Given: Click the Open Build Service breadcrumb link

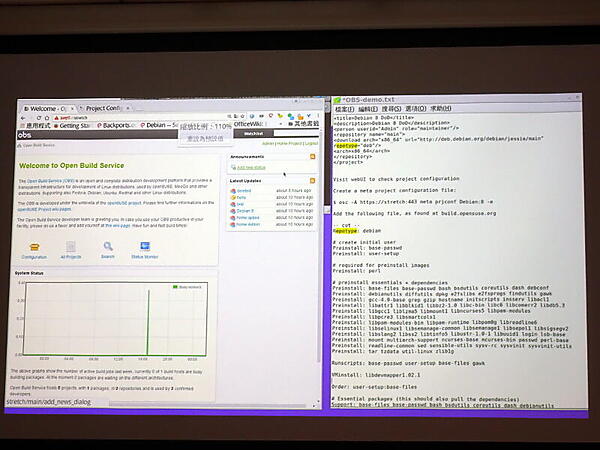Looking at the screenshot, I should pyautogui.click(x=39, y=145).
